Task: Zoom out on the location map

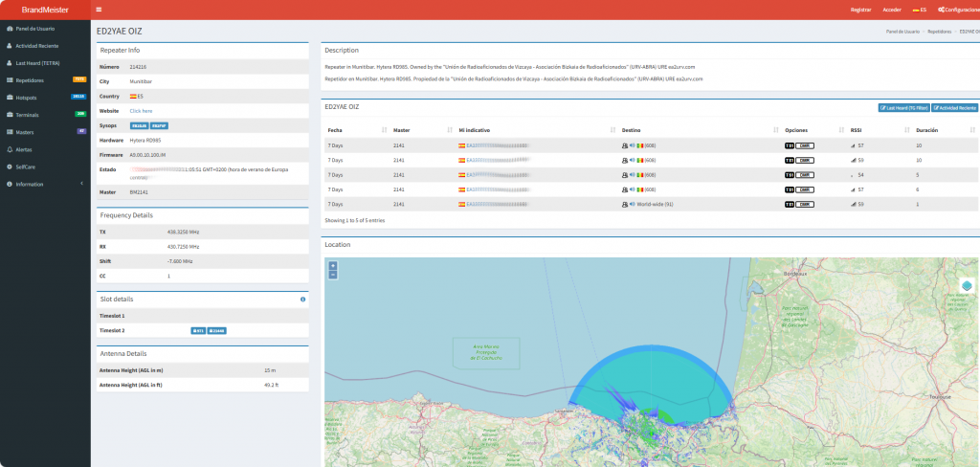Action: tap(332, 275)
